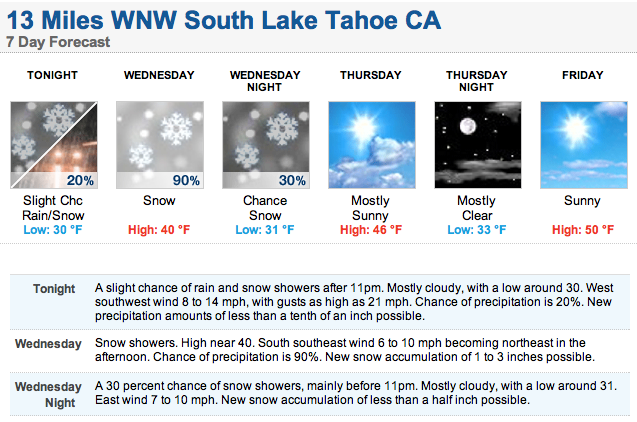Select the Wednesday row label in detailed forecast
This screenshot has height=422, width=637.
coord(48,344)
